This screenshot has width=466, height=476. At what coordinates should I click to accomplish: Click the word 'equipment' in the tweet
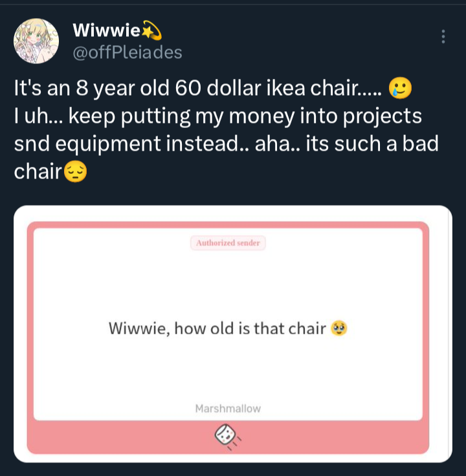point(107,144)
